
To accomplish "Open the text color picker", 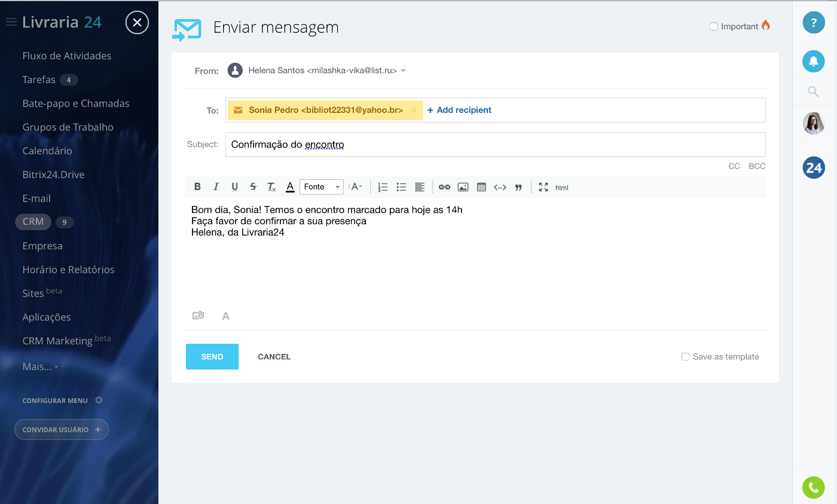I will (290, 187).
